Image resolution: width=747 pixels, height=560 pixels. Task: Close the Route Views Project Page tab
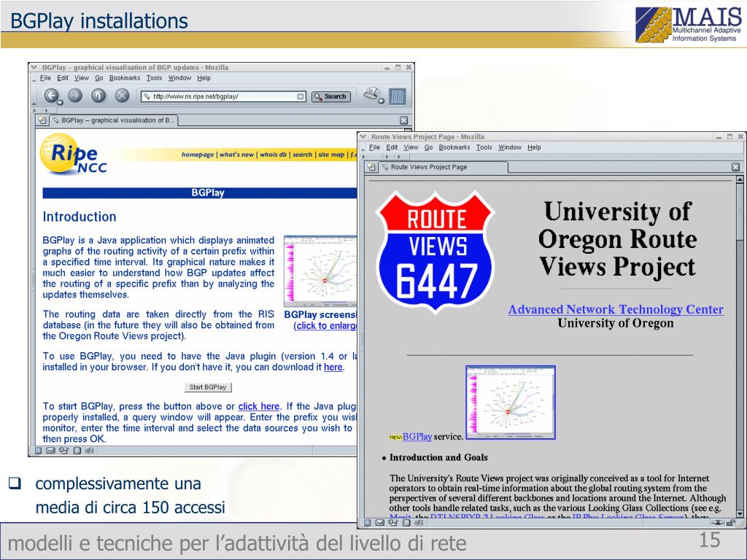tap(735, 167)
